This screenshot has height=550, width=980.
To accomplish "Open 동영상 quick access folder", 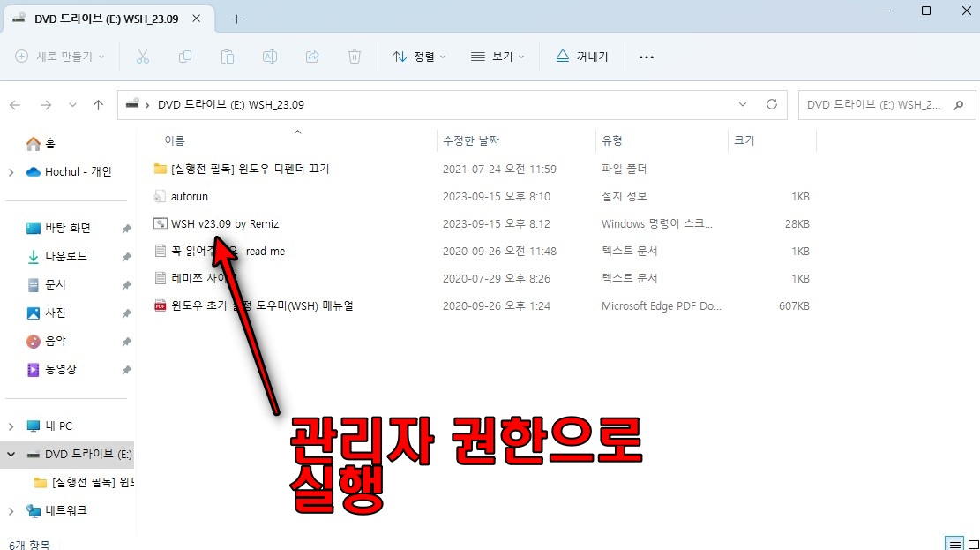I will [51, 369].
